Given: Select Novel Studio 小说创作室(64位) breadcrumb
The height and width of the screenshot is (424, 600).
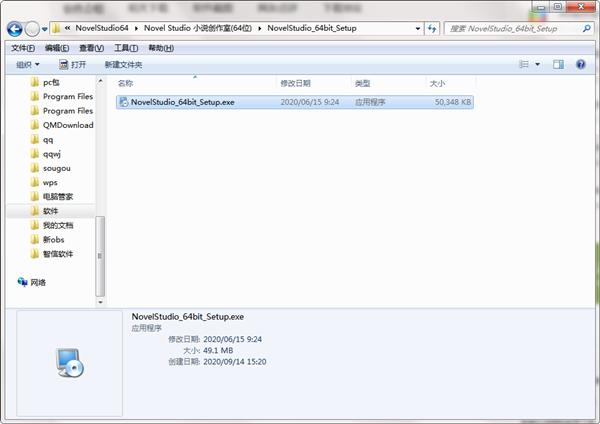Looking at the screenshot, I should 198,28.
